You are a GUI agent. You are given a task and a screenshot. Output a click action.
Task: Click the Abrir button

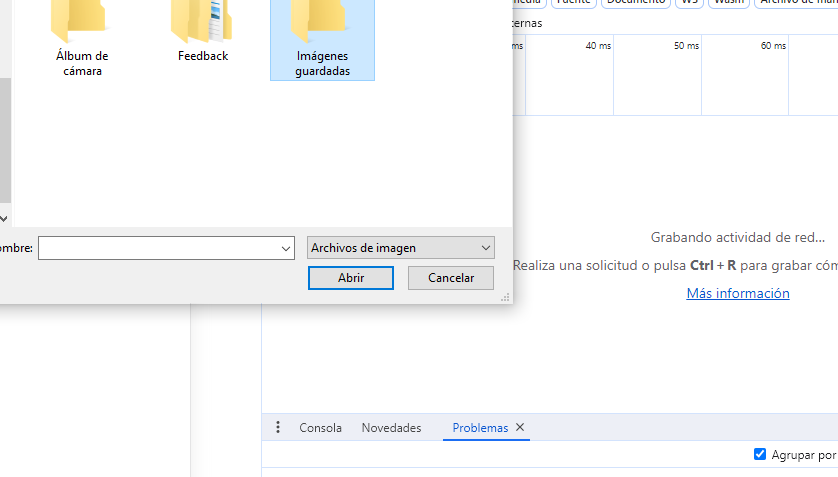pyautogui.click(x=351, y=278)
